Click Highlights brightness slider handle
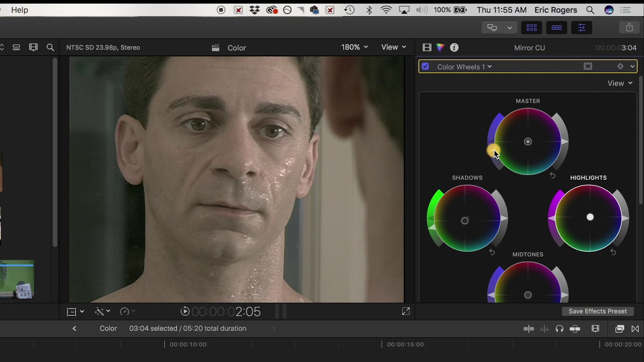This screenshot has width=644, height=362. click(625, 218)
